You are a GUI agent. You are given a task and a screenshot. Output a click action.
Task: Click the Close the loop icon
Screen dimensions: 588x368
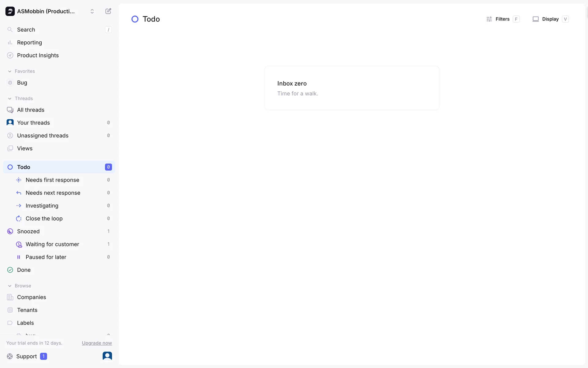pos(19,219)
